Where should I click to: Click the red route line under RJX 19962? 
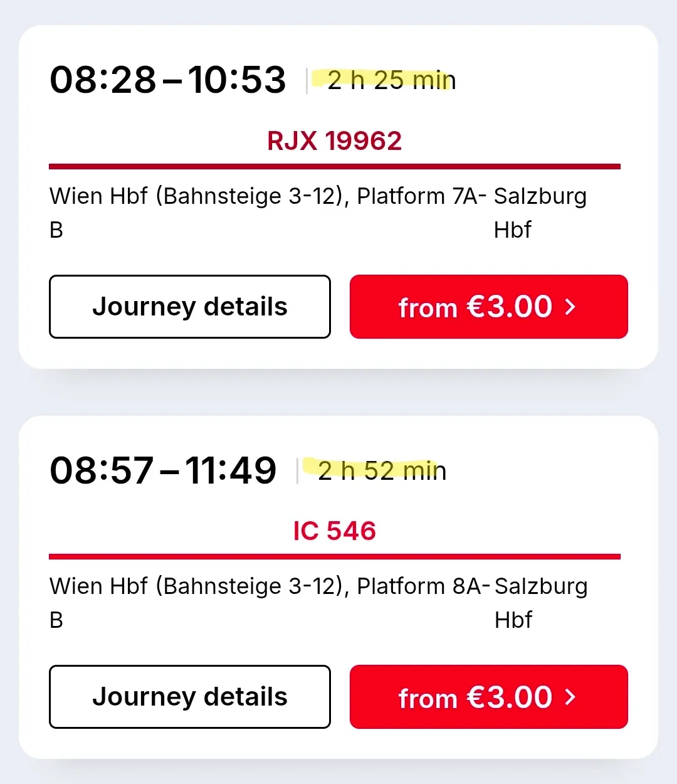click(335, 166)
